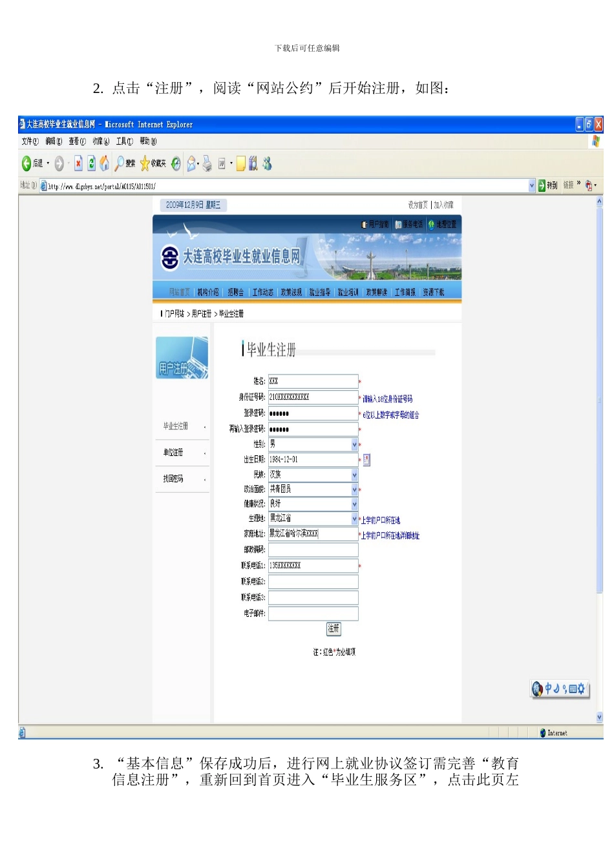This screenshot has width=614, height=868.
Task: Click the page icon in the address bar
Action: point(44,186)
